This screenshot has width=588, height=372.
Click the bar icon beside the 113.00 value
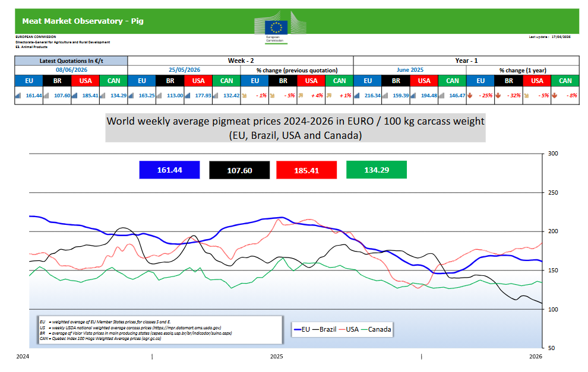[159, 96]
